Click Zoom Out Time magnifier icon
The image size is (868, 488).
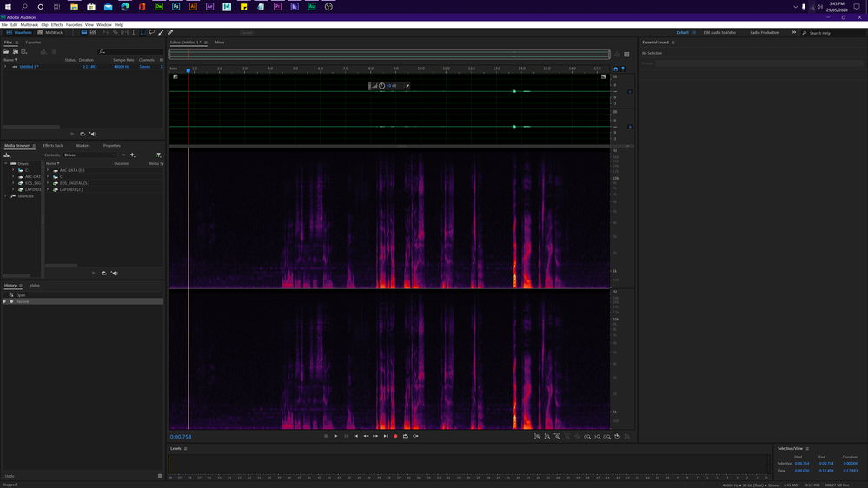[x=567, y=436]
